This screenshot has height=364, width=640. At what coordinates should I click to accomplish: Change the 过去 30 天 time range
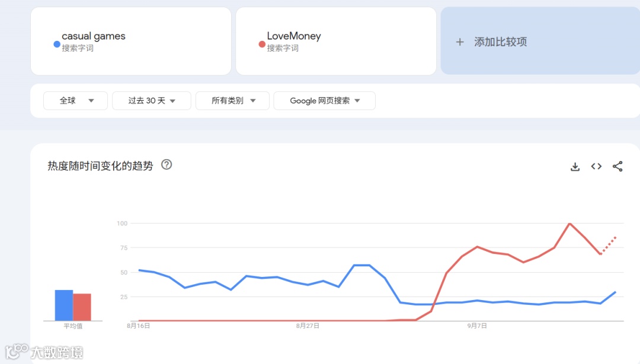tap(152, 101)
